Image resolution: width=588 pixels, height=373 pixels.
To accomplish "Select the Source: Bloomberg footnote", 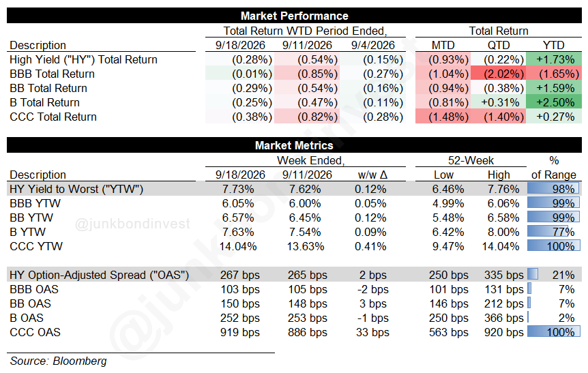I will (58, 361).
